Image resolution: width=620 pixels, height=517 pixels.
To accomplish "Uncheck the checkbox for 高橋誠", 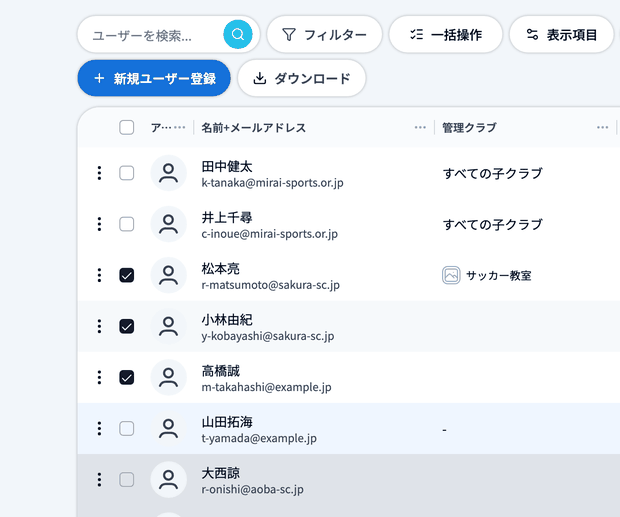I will coord(127,377).
